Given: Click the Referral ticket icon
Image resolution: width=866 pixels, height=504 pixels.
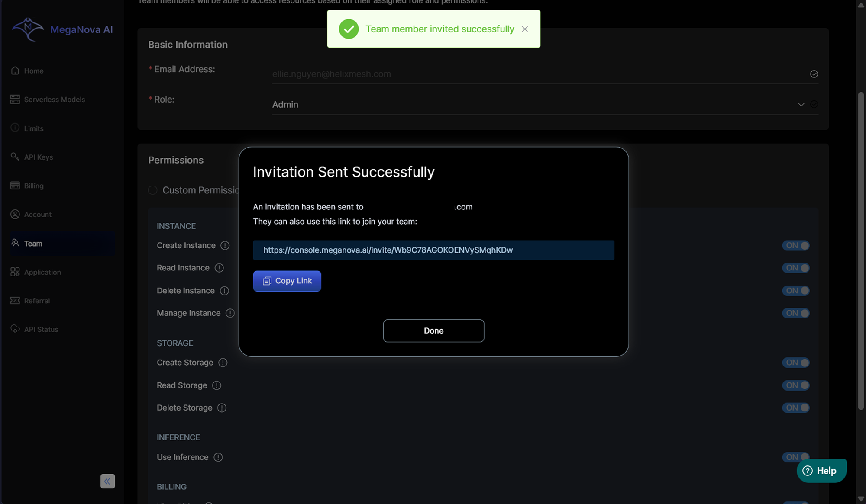Looking at the screenshot, I should [x=15, y=301].
